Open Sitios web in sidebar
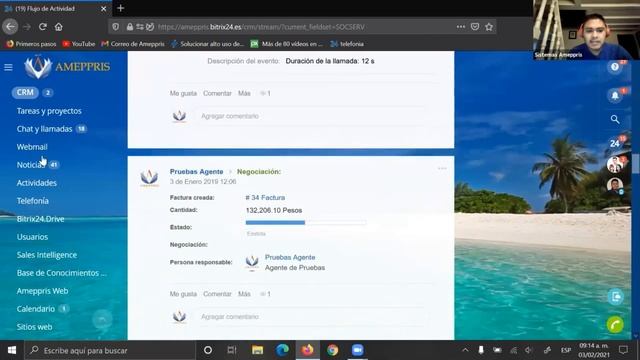Image resolution: width=640 pixels, height=360 pixels. pos(34,327)
